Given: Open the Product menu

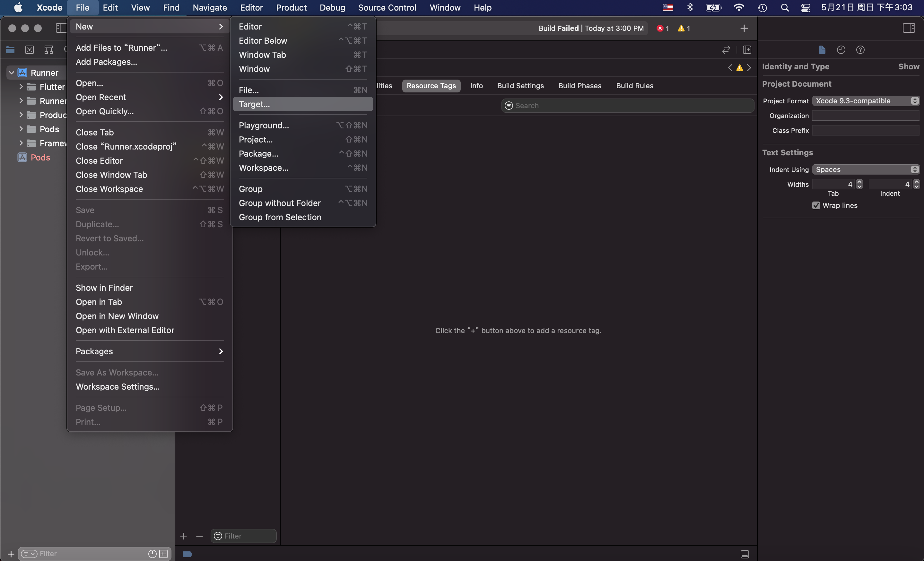Looking at the screenshot, I should tap(291, 7).
